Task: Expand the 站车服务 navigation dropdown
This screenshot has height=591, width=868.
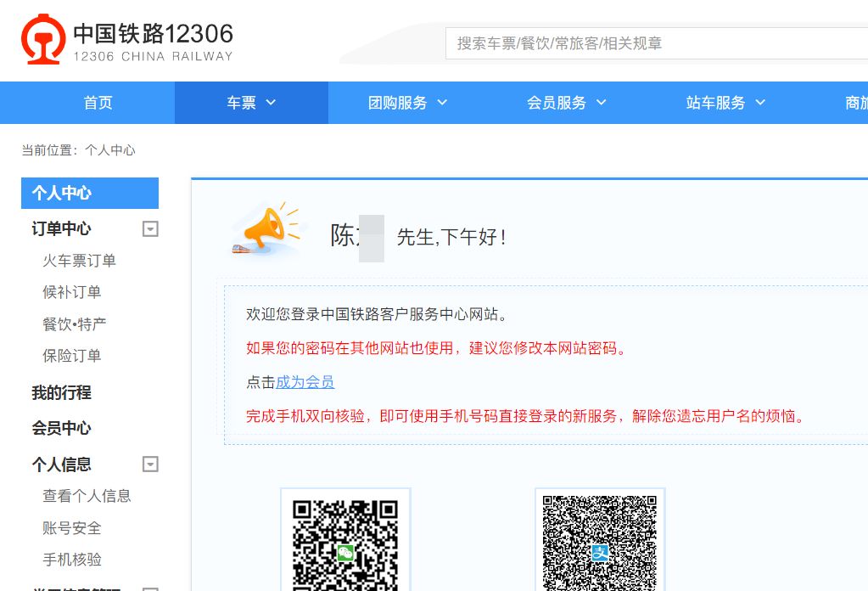Action: (725, 103)
